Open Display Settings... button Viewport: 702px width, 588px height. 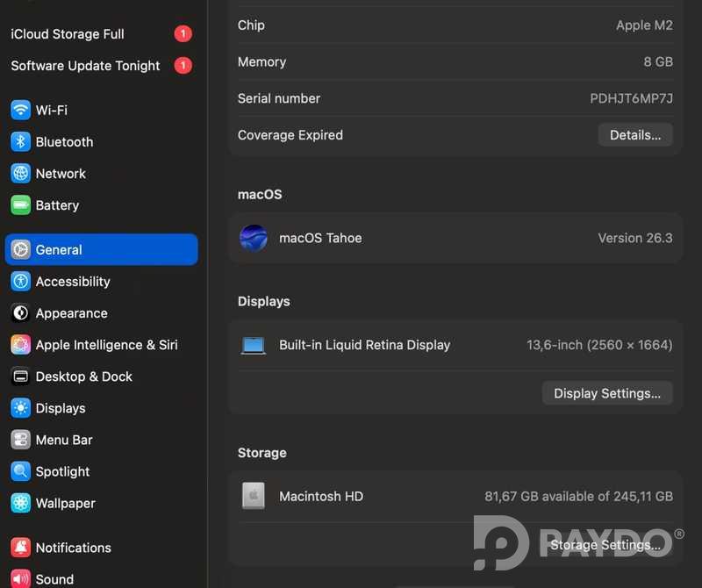pos(607,393)
